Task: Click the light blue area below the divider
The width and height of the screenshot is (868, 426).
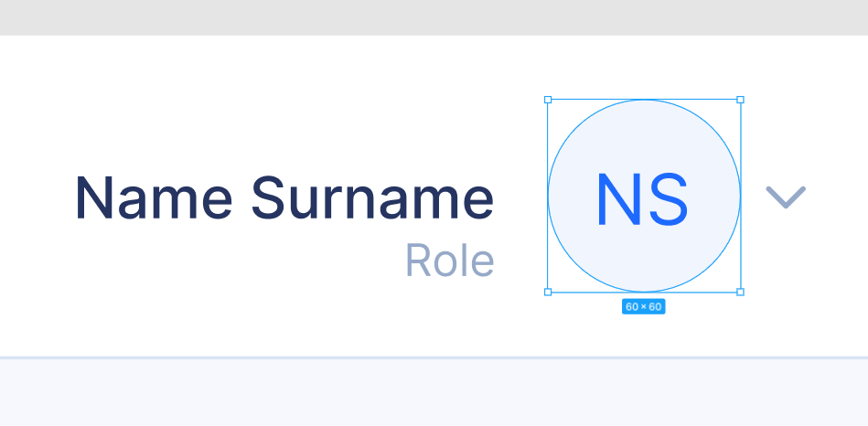Action: (434, 393)
